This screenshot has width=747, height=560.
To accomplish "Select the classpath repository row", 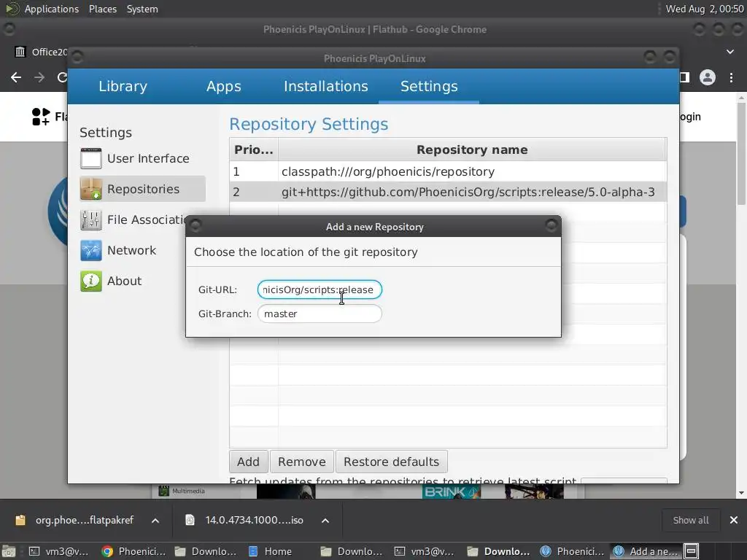I will click(x=448, y=171).
